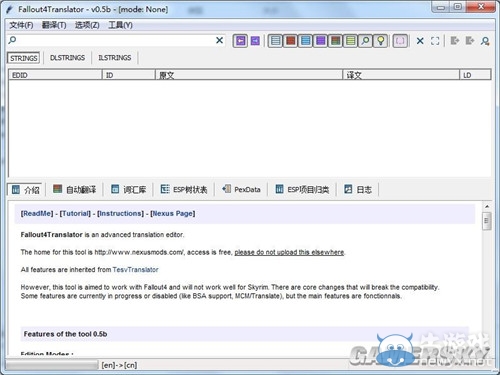Viewport: 500px width, 375px height.
Task: Toggle the purple filter button
Action: point(320,41)
